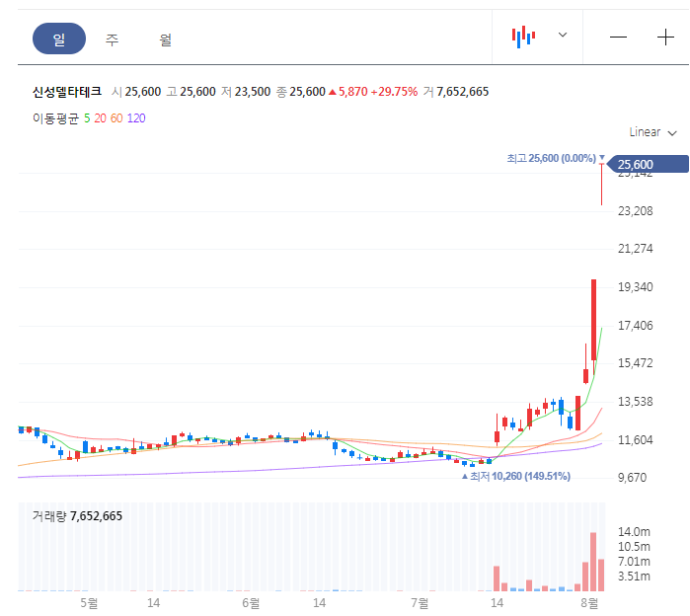
Task: Click the +29.75% change value
Action: tap(394, 92)
